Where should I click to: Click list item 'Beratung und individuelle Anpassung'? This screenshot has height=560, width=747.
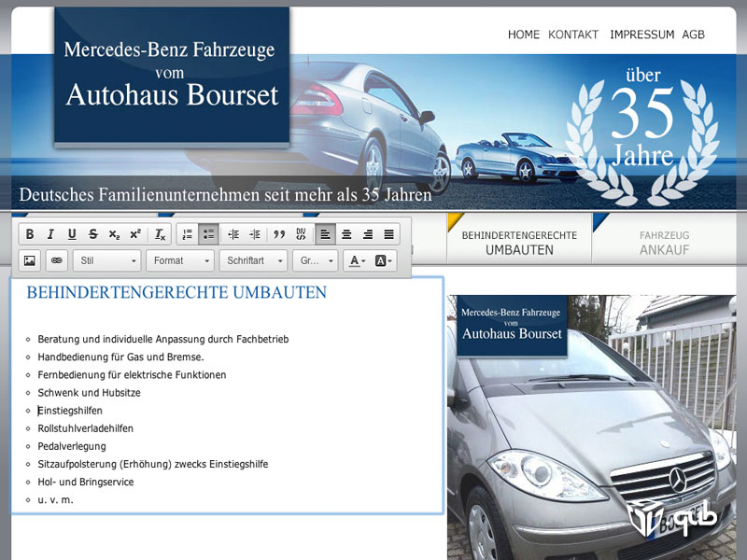click(162, 340)
